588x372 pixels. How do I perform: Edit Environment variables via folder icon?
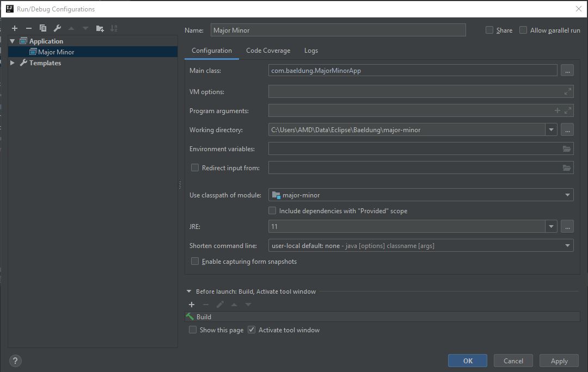567,148
